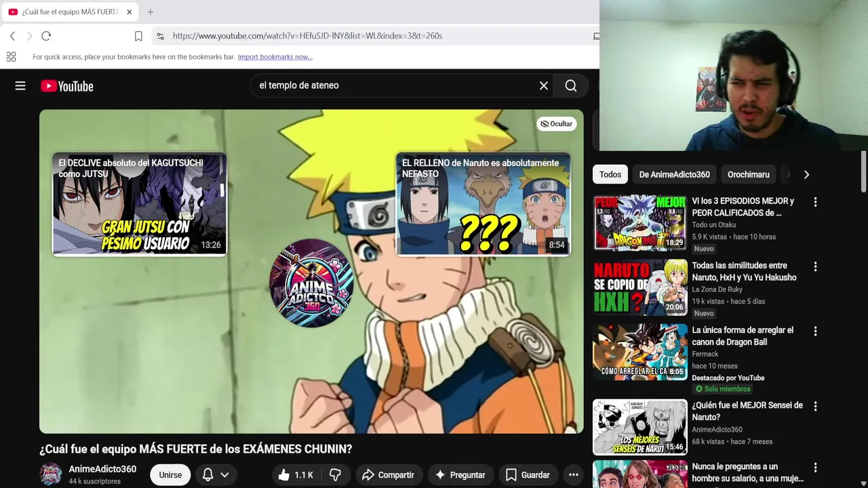Screen dimensions: 868x488
Task: Open options for Dragon Ball episodios video
Action: tap(815, 202)
